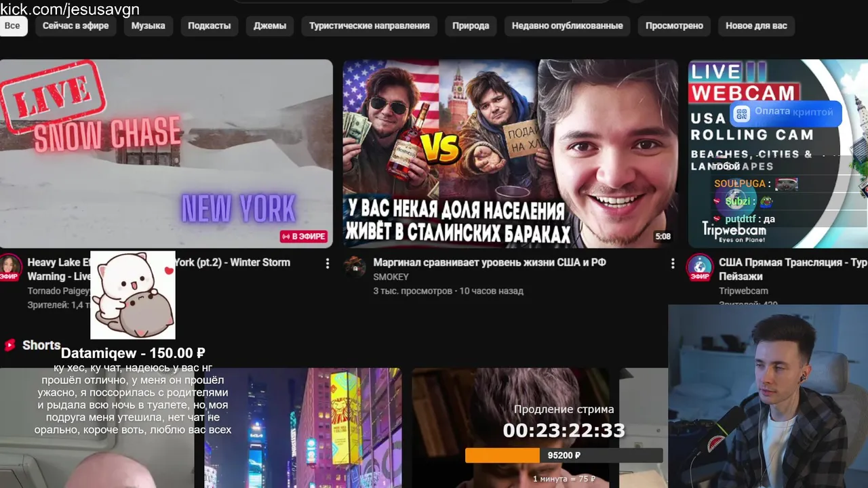
Task: Open the 'Подкасты' filter chip
Action: (210, 26)
